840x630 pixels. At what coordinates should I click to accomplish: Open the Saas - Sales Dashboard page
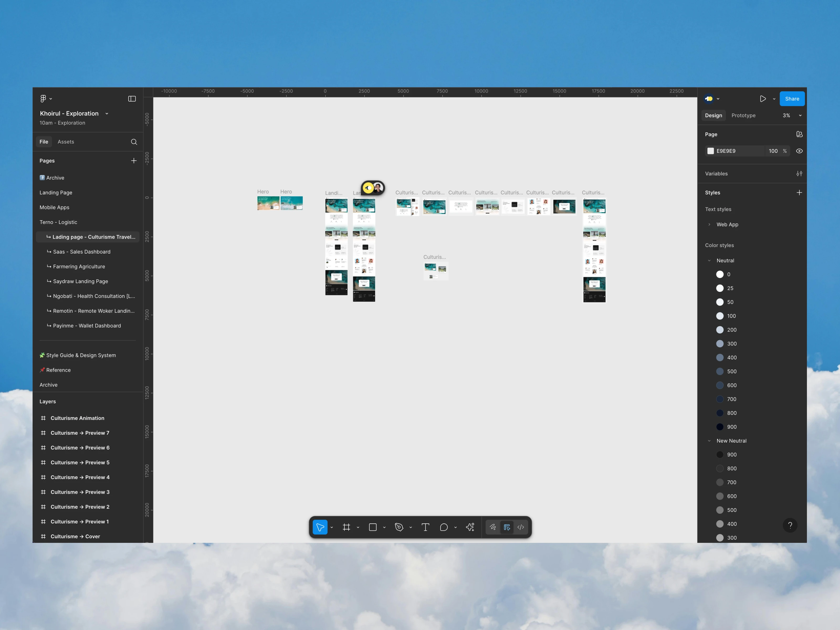coord(82,252)
